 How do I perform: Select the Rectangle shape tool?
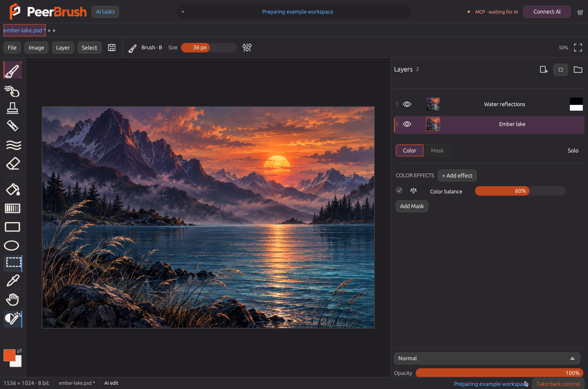click(12, 227)
